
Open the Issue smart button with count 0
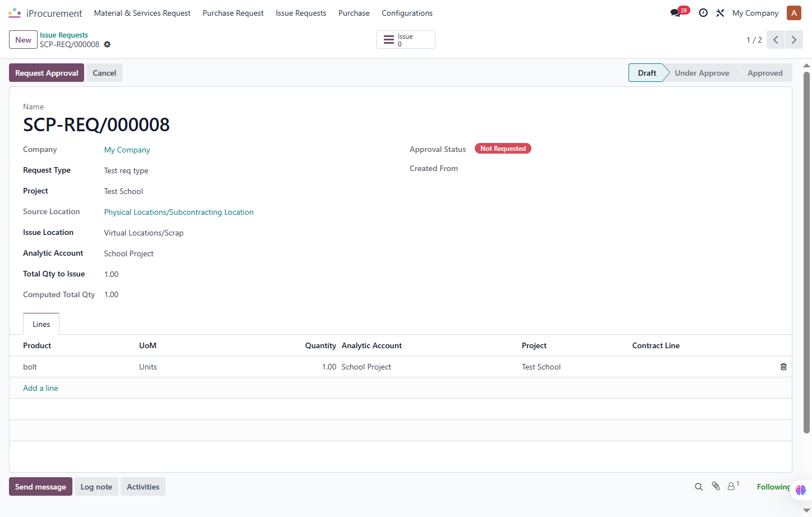[x=406, y=40]
